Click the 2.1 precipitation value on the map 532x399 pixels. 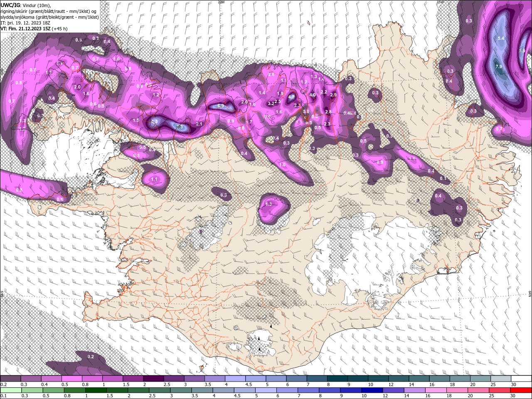199,124
